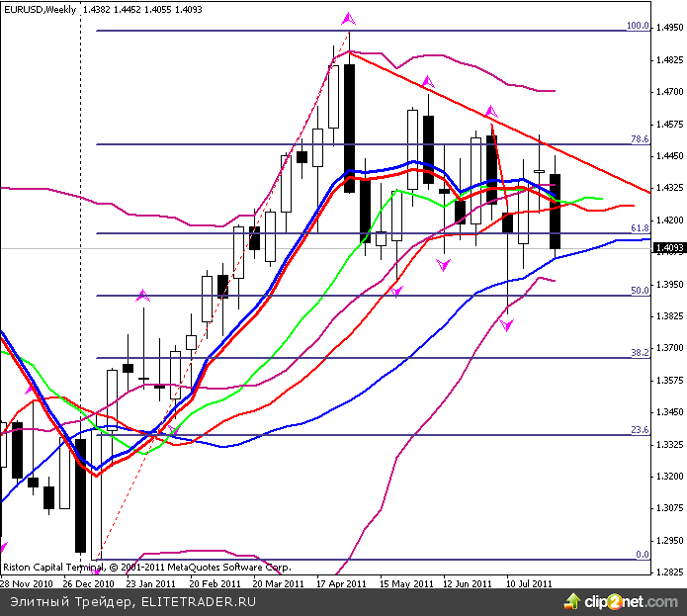
Task: Select the 17 Apr 2011 date label
Action: point(342,583)
